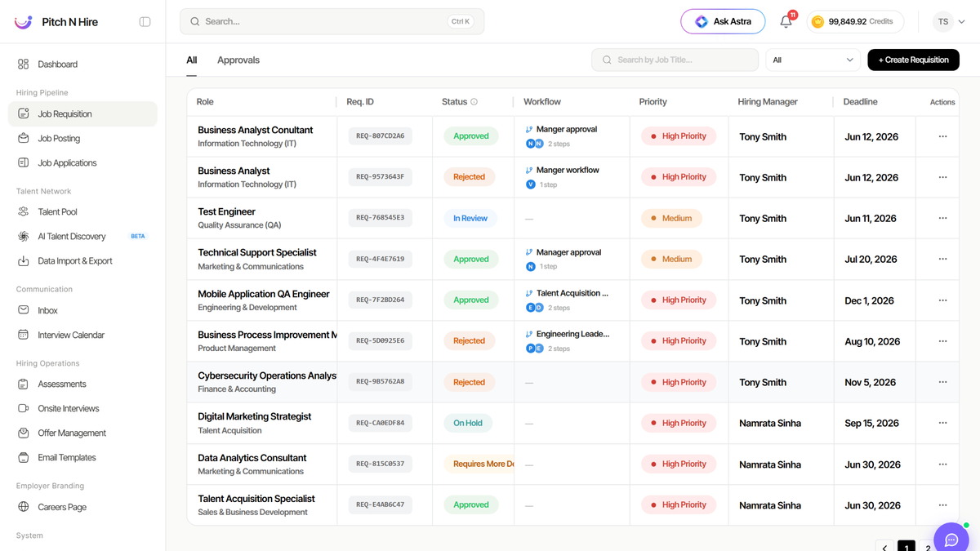The width and height of the screenshot is (980, 551).
Task: Click the global Search bar
Action: [x=332, y=21]
